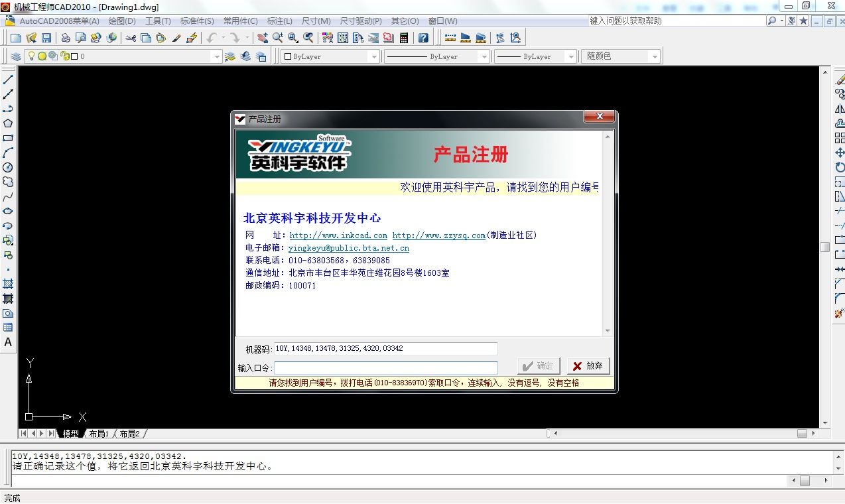Switch to the 布局2 layout tab
This screenshot has height=504, width=845.
pyautogui.click(x=129, y=434)
